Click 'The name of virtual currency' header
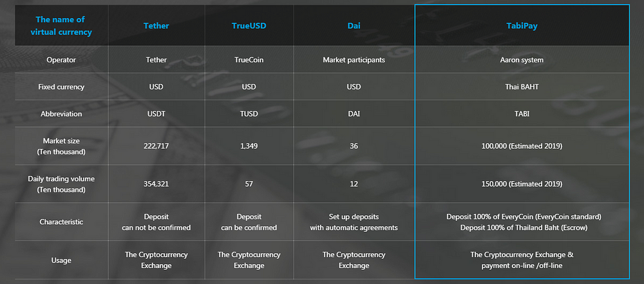Viewport: 644px width, 284px height. 61,26
